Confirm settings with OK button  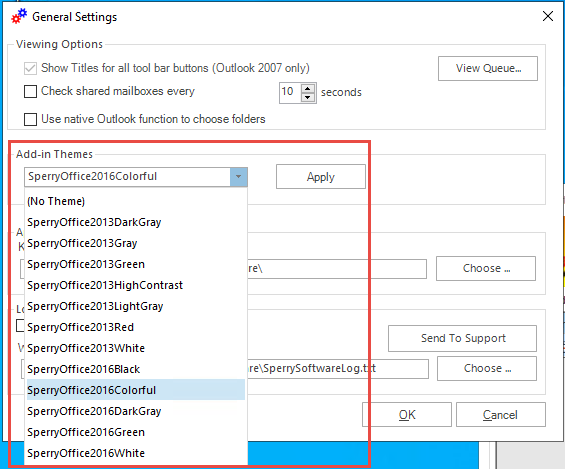pos(407,415)
